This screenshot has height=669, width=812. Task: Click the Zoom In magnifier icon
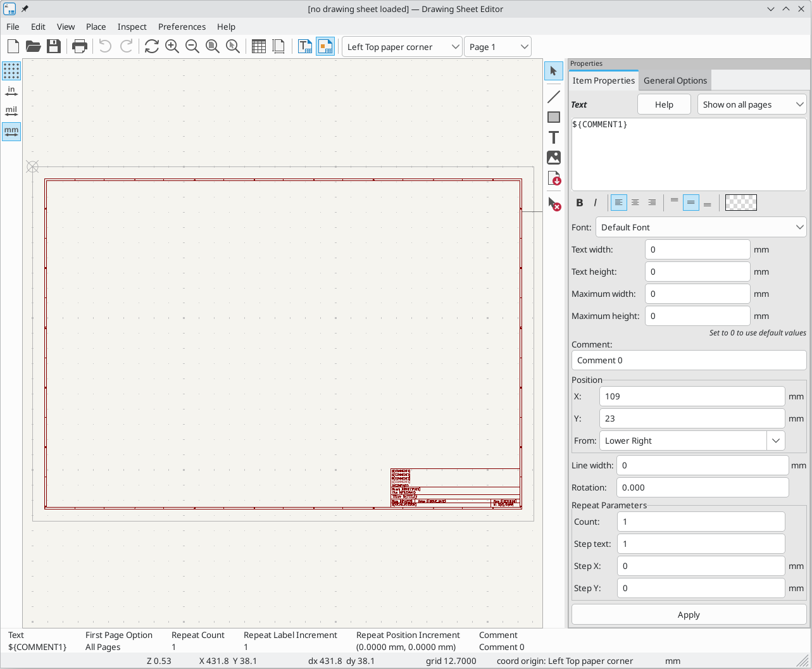[172, 46]
